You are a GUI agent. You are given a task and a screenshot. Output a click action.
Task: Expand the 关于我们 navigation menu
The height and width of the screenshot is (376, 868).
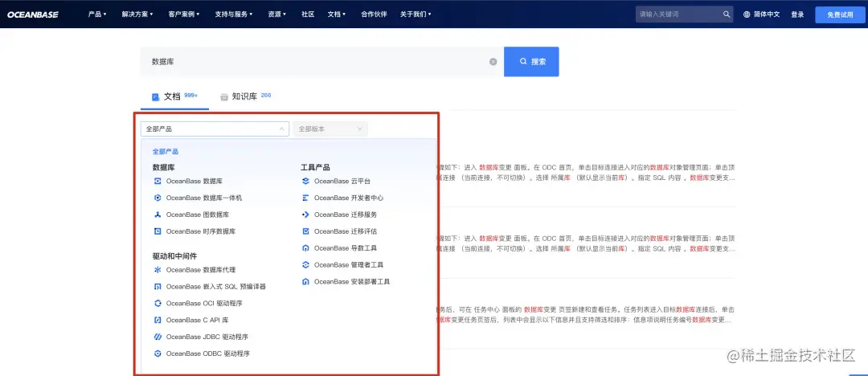(x=416, y=14)
